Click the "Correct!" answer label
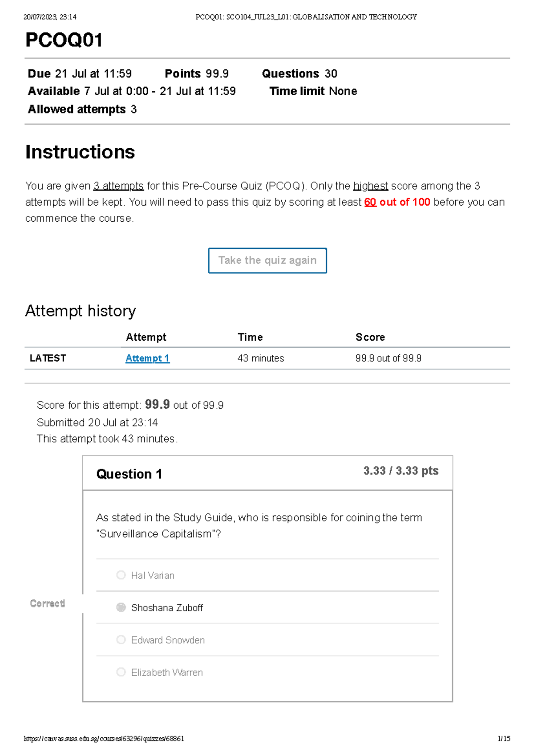Image resolution: width=534 pixels, height=756 pixels. (x=48, y=604)
